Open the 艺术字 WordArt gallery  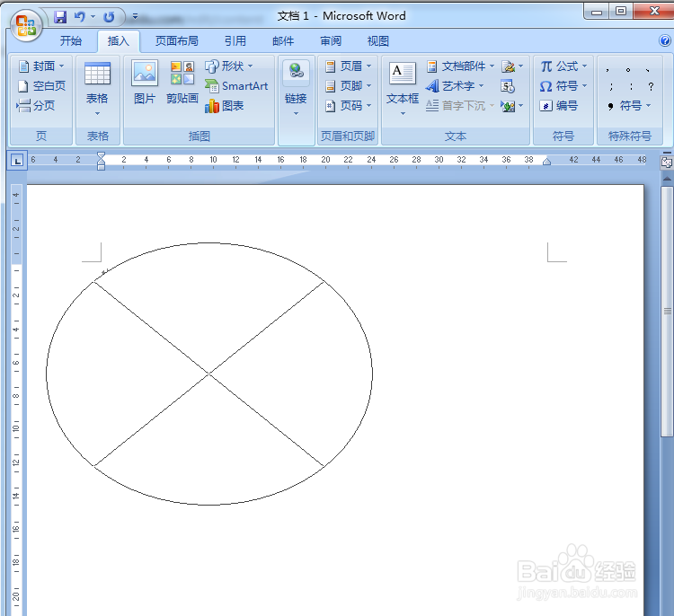pyautogui.click(x=456, y=86)
